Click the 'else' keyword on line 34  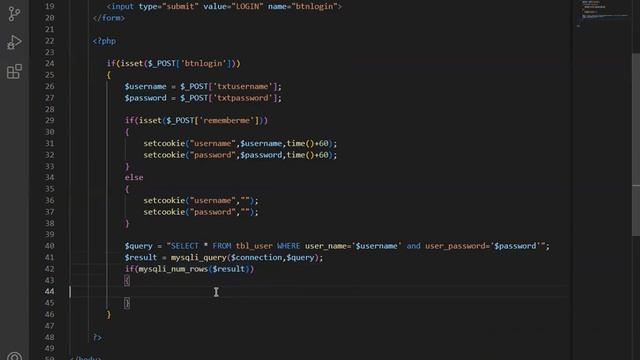pyautogui.click(x=134, y=178)
